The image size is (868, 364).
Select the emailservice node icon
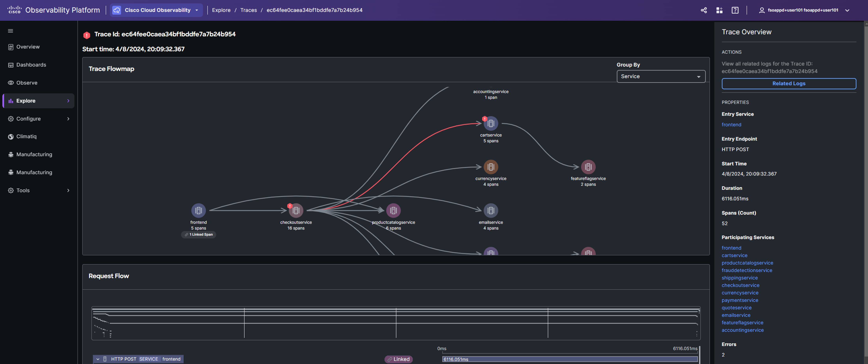[491, 211]
